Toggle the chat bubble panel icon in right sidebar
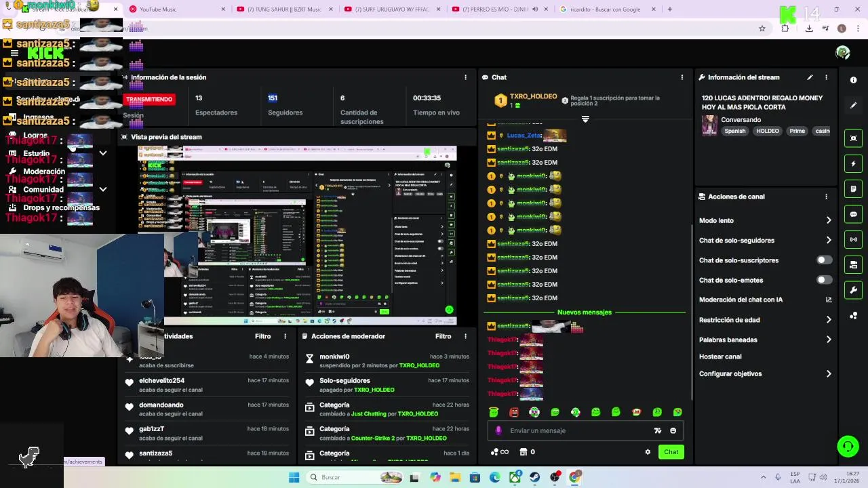 [853, 214]
